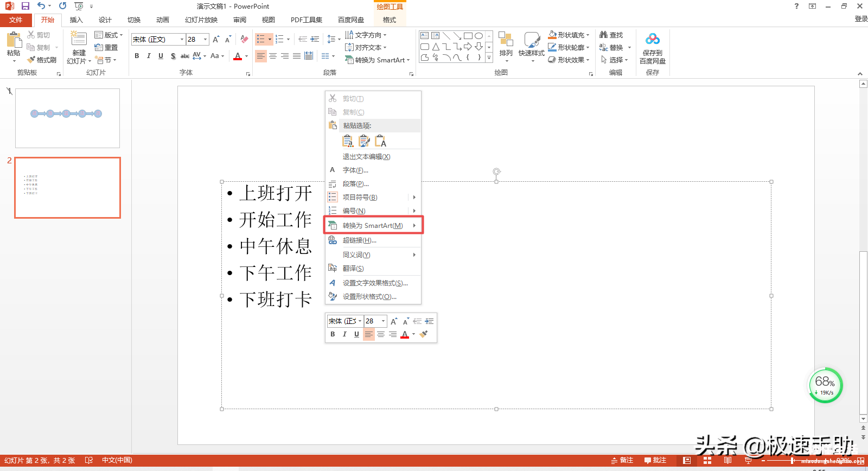Image resolution: width=868 pixels, height=471 pixels.
Task: Click the Decrease Indent icon in ribbon
Action: (303, 40)
